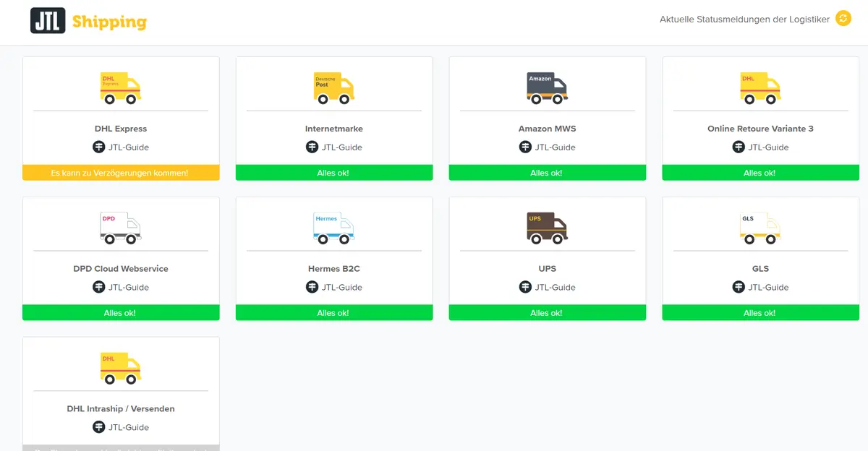Select the GLS title text
The height and width of the screenshot is (451, 868).
(x=761, y=269)
